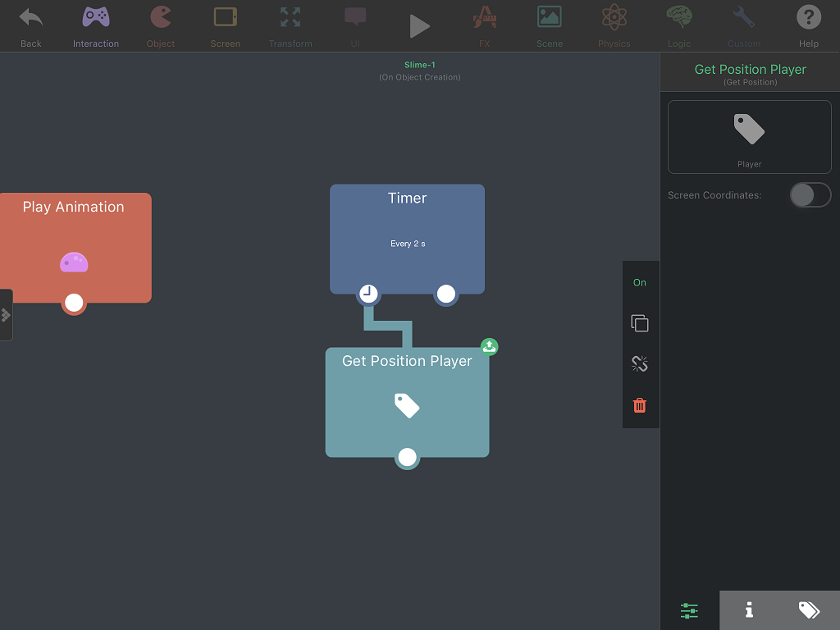Open the Logic brain category
This screenshot has height=630, width=840.
(678, 26)
